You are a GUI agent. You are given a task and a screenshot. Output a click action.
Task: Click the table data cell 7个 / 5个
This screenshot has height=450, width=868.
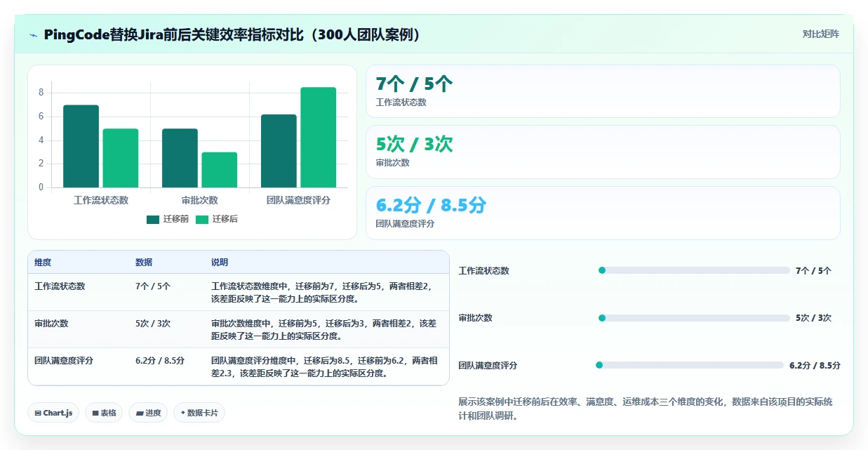click(x=153, y=286)
